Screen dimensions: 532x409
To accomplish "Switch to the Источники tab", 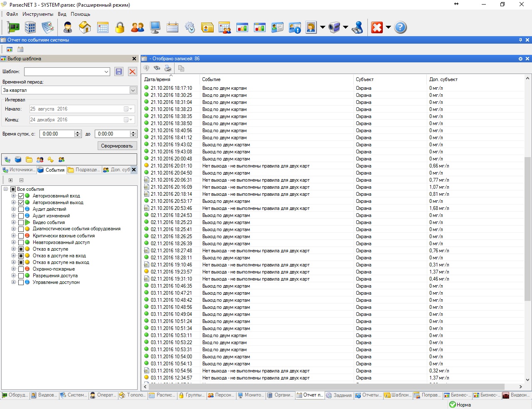I will (x=18, y=170).
